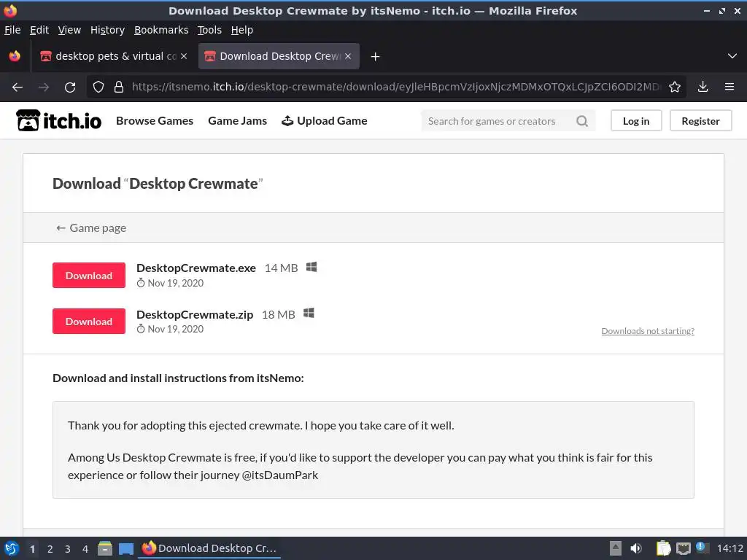Click the removable media tray icon

[x=616, y=548]
